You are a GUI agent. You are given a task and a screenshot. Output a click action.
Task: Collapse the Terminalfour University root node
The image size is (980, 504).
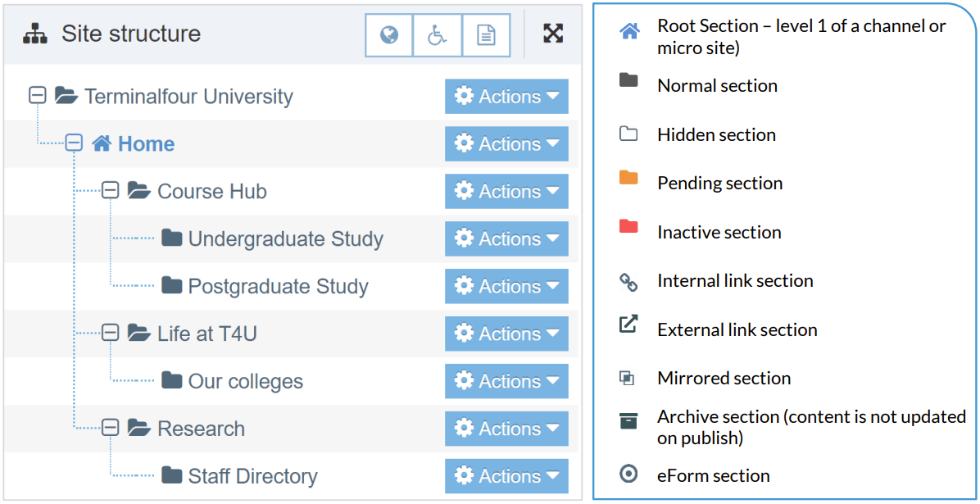[37, 96]
